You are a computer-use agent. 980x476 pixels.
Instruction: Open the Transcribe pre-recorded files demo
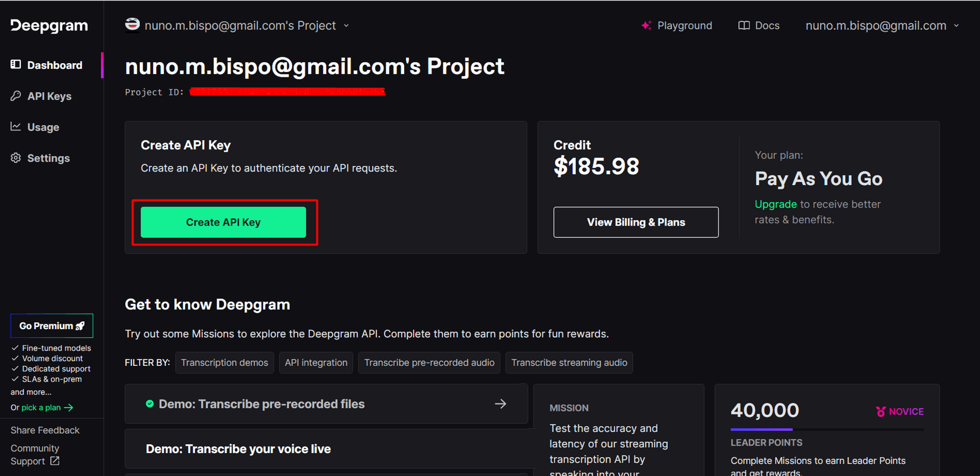[326, 404]
